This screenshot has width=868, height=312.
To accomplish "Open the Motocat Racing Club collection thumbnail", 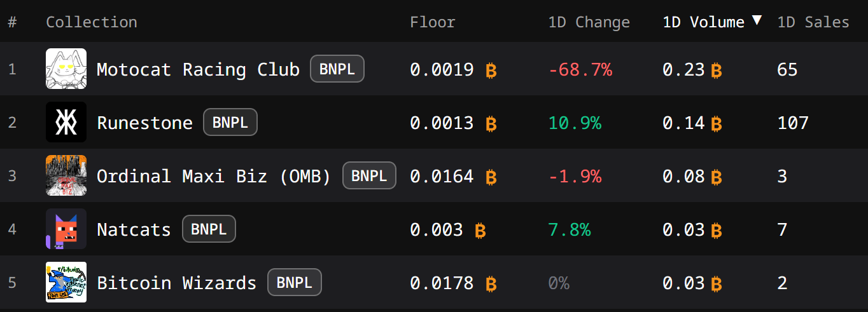I will [x=66, y=69].
